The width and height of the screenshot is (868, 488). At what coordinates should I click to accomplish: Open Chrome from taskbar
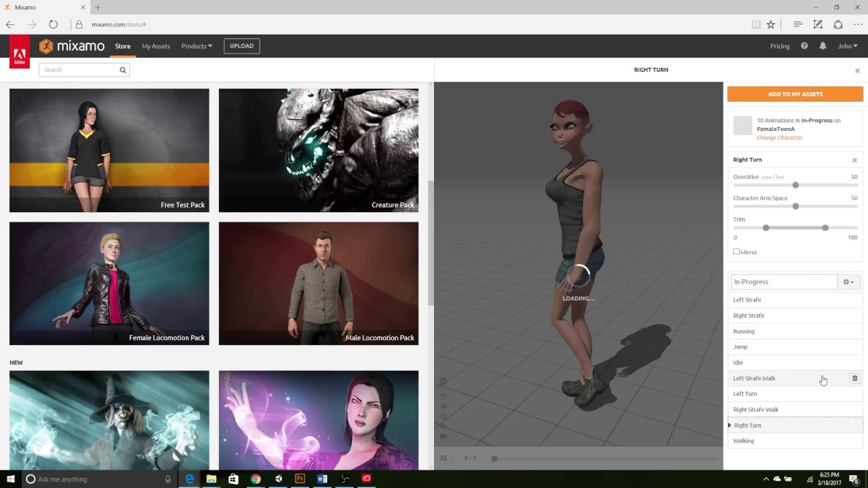click(256, 479)
